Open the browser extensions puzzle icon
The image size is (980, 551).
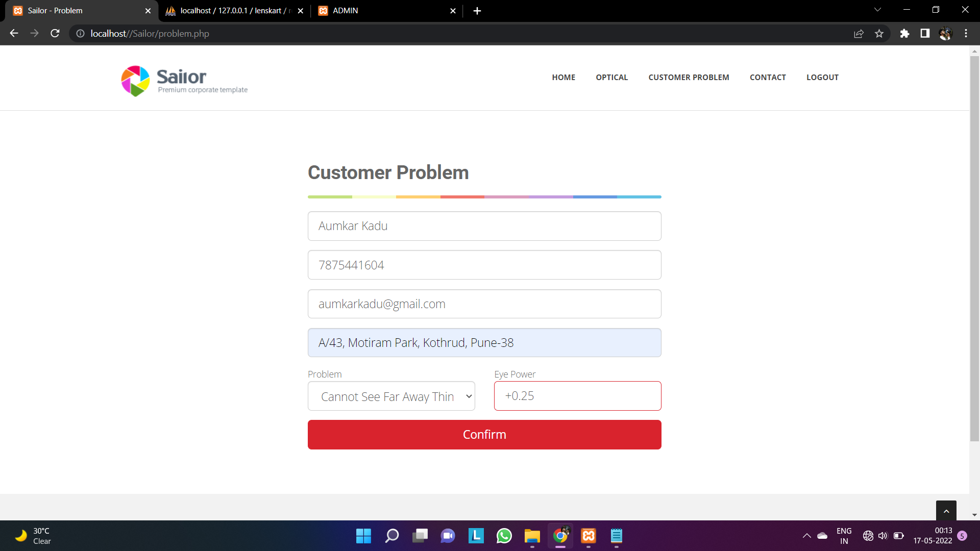[904, 34]
